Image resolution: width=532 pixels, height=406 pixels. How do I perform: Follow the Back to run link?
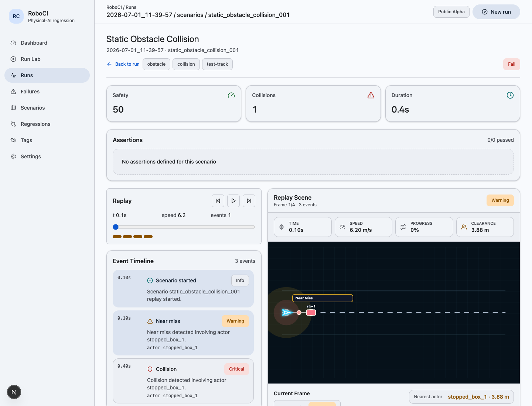[x=123, y=64]
